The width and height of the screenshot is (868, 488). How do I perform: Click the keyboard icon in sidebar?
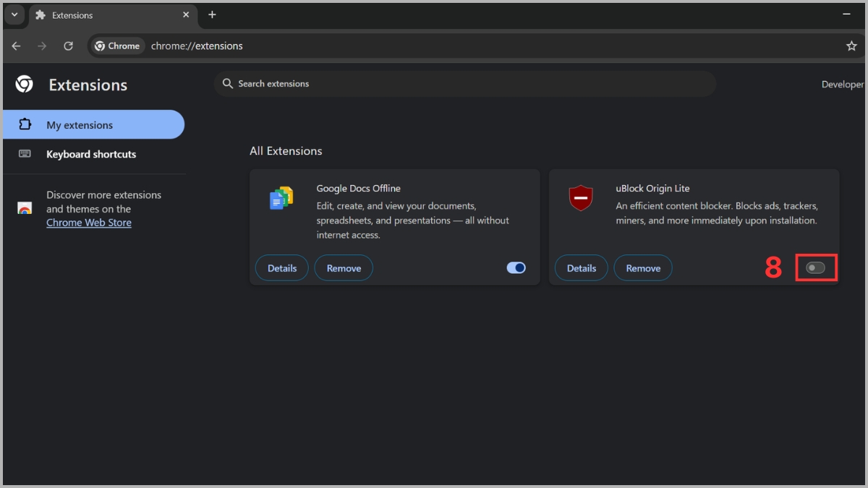point(25,154)
